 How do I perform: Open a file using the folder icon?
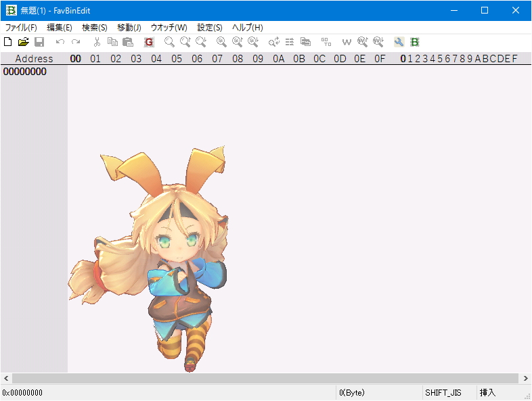coord(24,42)
